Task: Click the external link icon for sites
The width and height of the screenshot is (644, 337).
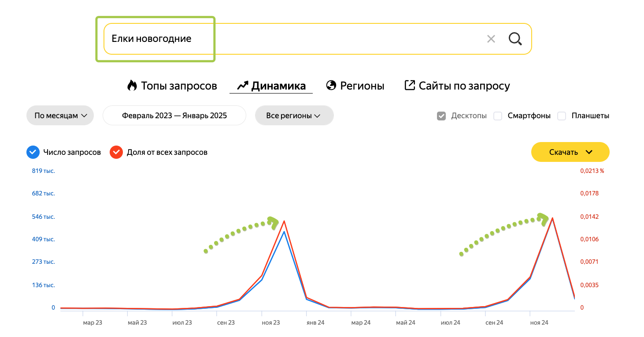Action: [x=410, y=85]
